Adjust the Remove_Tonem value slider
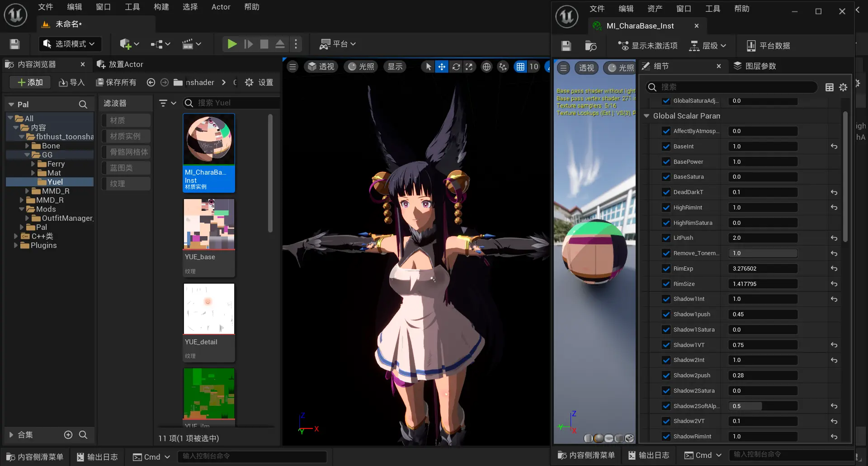The image size is (868, 466). (x=763, y=253)
